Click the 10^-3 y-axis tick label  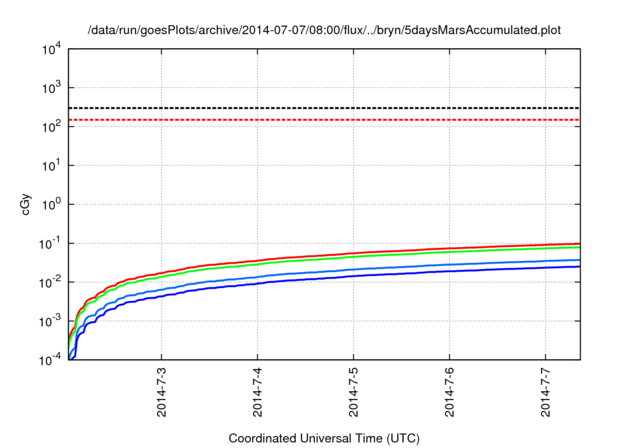click(50, 321)
